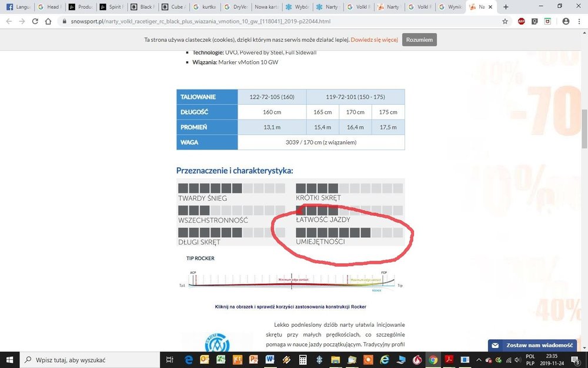Open PowerPoint from the taskbar
This screenshot has width=588, height=368.
click(253, 360)
